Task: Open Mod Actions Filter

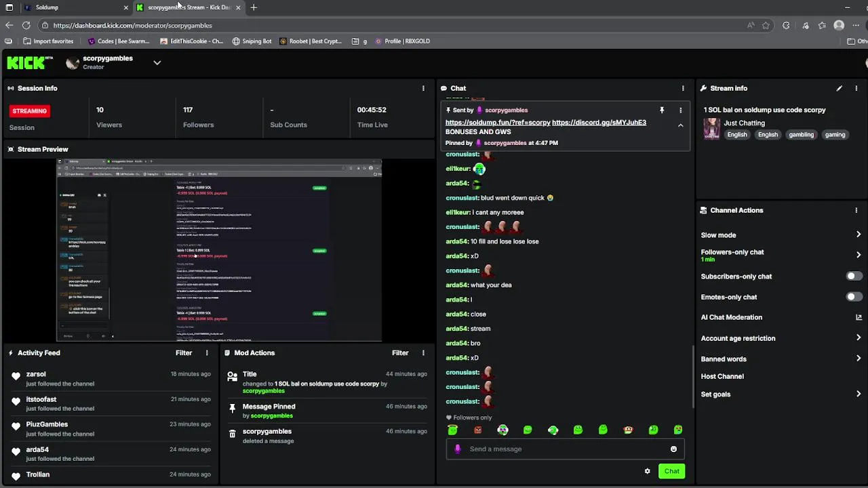Action: (400, 352)
